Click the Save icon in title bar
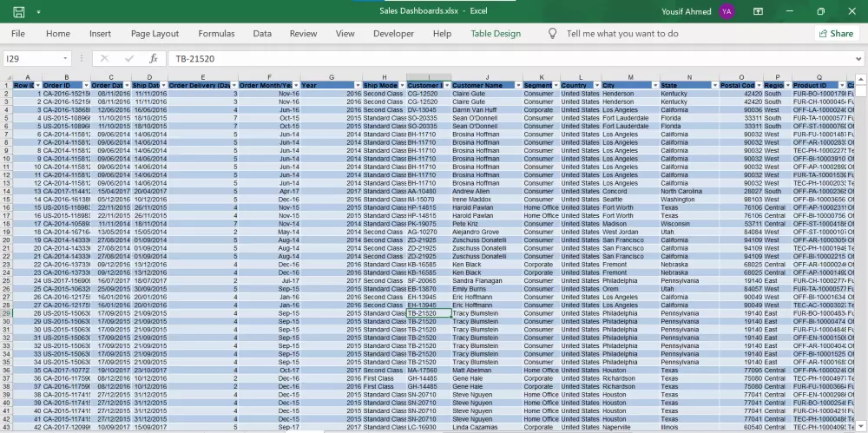The width and height of the screenshot is (868, 433). pos(18,11)
